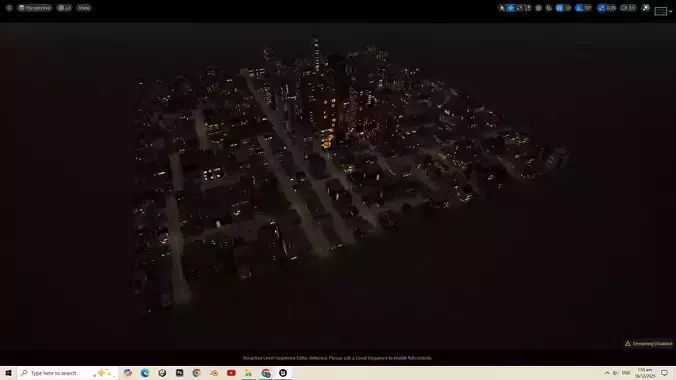Open the taskbar clock and date
676x380 pixels.
tap(645, 373)
